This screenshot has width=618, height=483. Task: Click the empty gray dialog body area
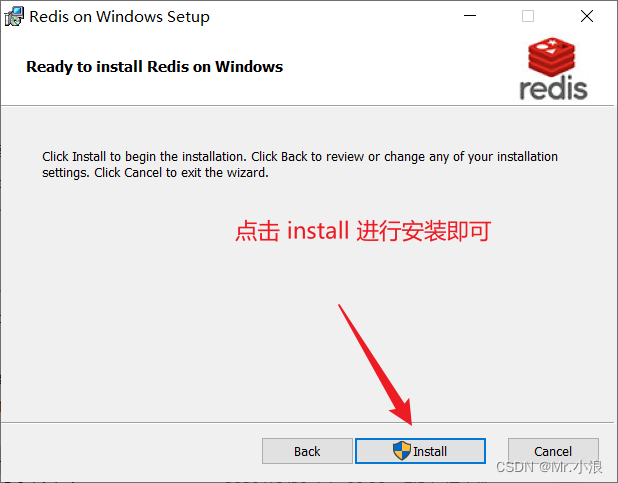point(158,315)
